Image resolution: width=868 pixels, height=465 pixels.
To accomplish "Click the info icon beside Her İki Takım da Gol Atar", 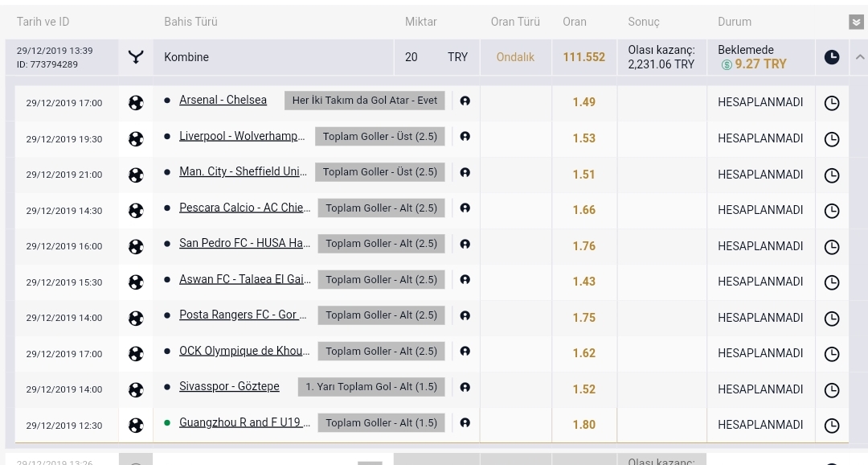I will pyautogui.click(x=465, y=101).
